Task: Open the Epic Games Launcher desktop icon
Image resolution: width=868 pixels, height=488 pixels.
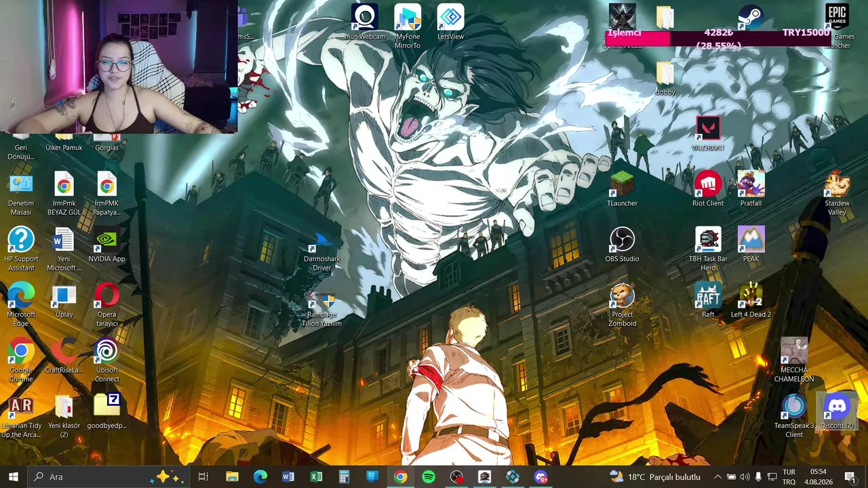Action: pos(837,27)
